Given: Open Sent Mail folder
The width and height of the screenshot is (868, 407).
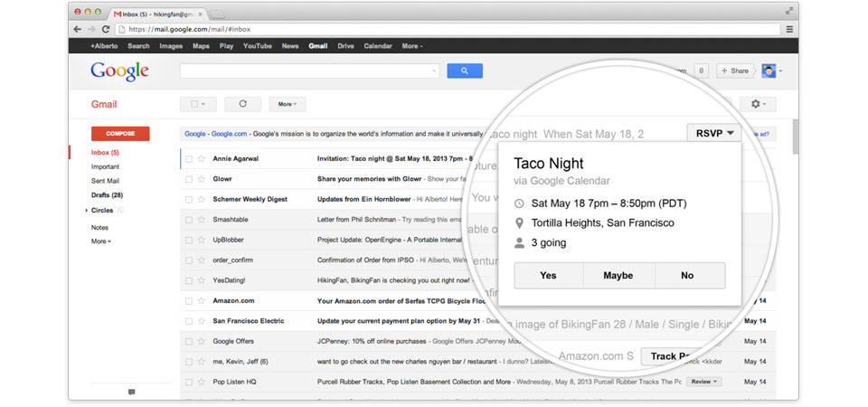Looking at the screenshot, I should [105, 181].
